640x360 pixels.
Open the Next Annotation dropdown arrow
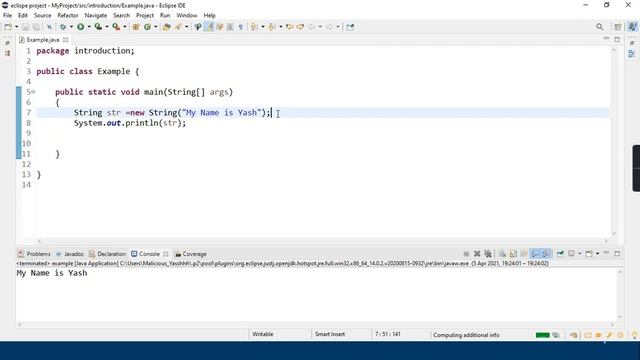coord(262,27)
